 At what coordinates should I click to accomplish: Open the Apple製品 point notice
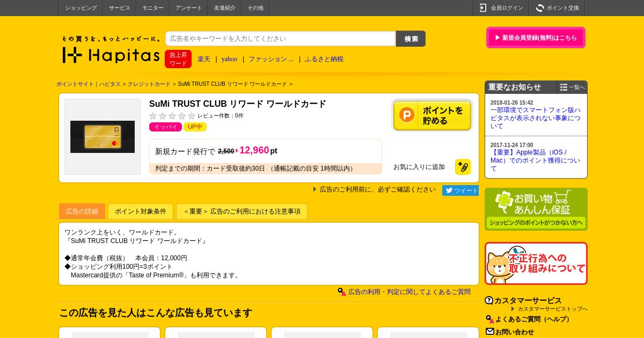click(x=536, y=160)
